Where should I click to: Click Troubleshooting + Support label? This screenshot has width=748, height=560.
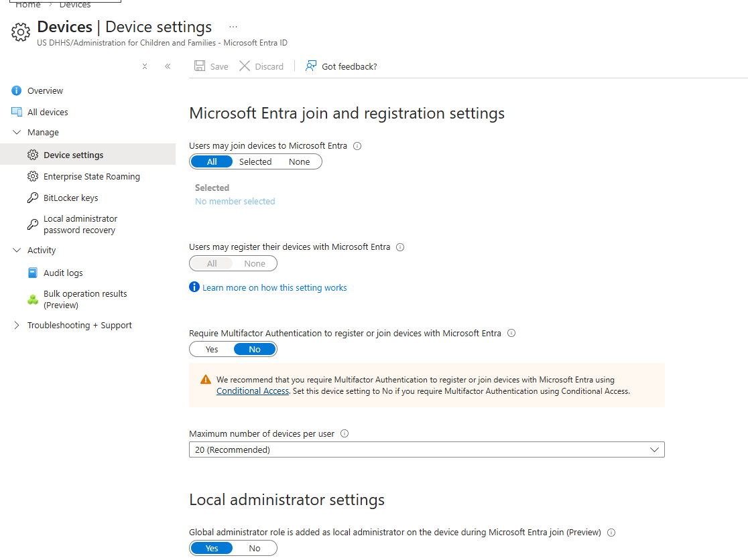[79, 325]
